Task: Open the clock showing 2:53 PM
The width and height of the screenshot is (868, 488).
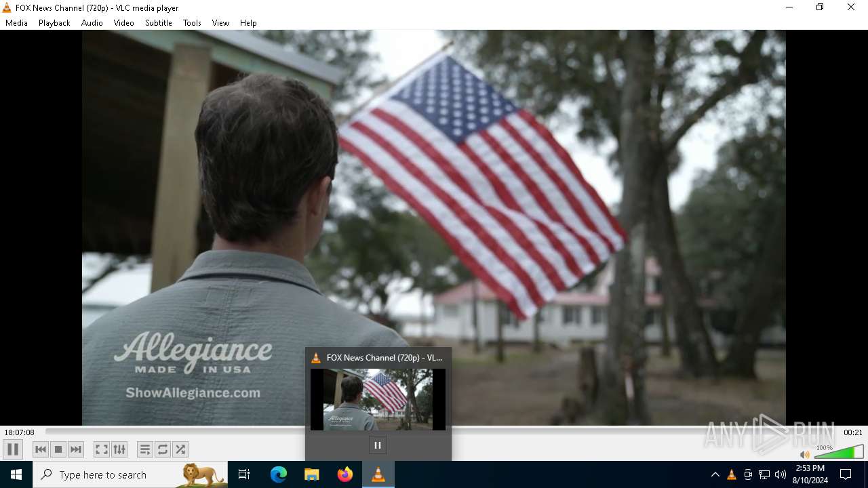Action: (810, 474)
